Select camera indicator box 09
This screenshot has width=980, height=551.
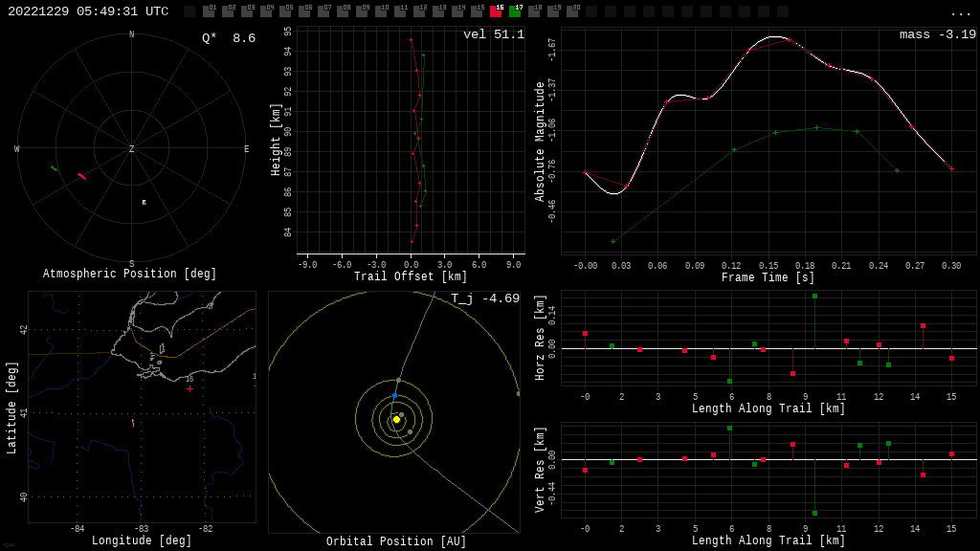coord(362,11)
